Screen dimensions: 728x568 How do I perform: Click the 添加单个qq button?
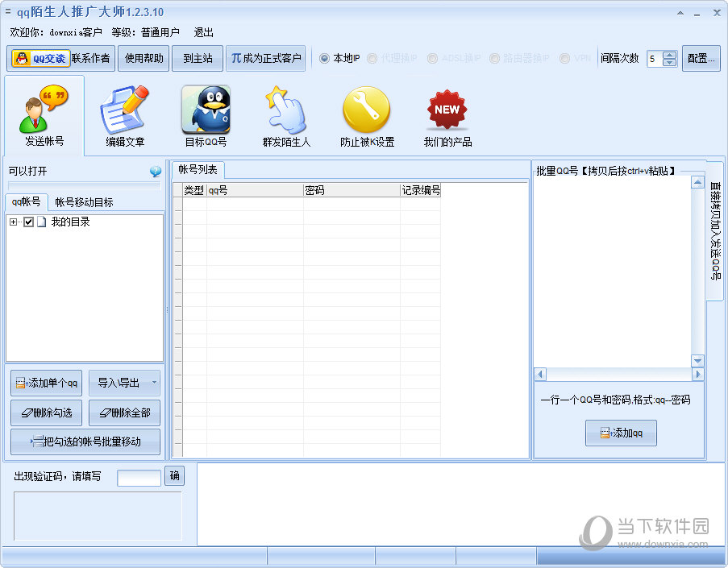coord(47,383)
